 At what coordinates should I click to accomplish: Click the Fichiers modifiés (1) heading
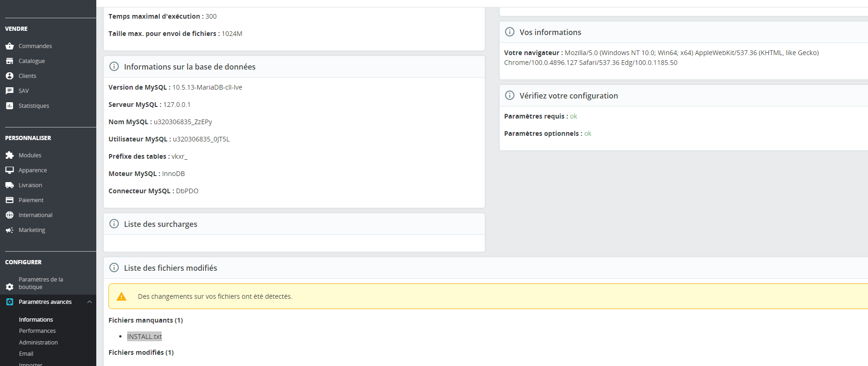(x=141, y=352)
